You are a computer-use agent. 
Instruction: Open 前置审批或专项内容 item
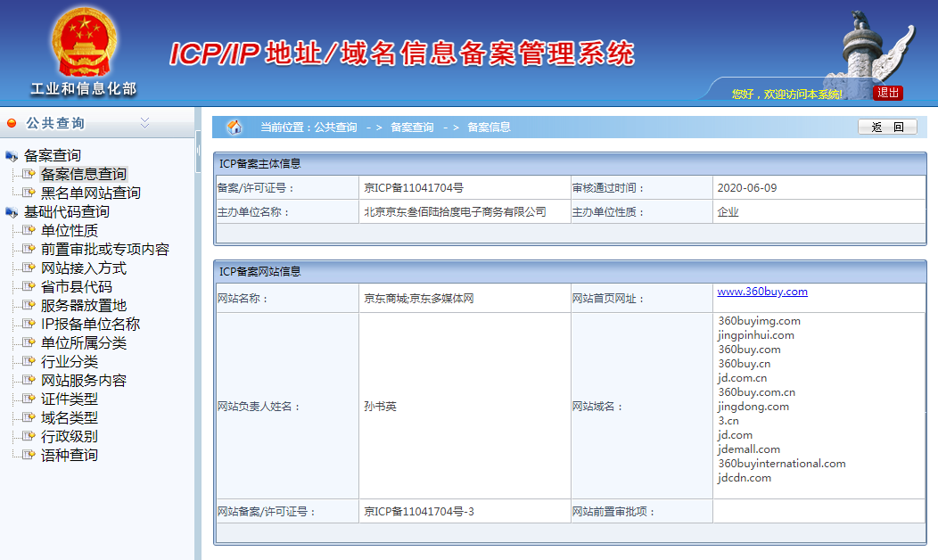click(104, 249)
